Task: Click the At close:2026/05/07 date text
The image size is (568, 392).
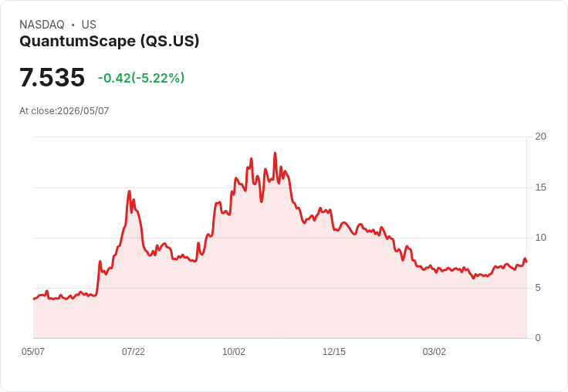Action: [x=64, y=111]
